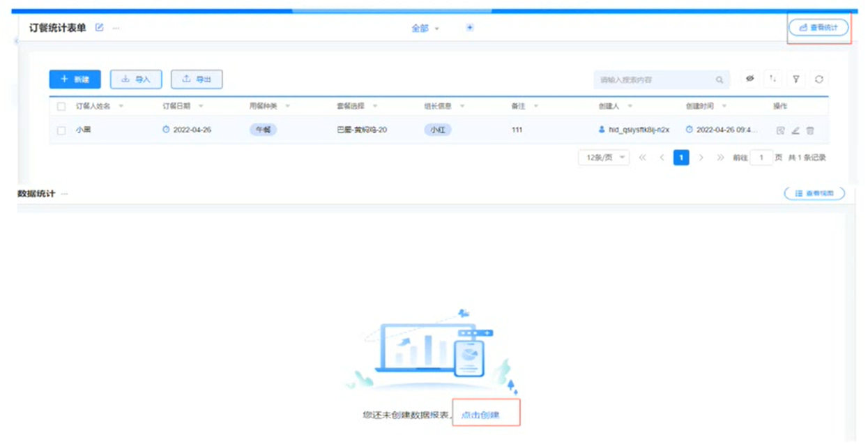Open the 用餐种类 column dropdown arrow
Screen dimensions: 868x444
click(x=287, y=106)
